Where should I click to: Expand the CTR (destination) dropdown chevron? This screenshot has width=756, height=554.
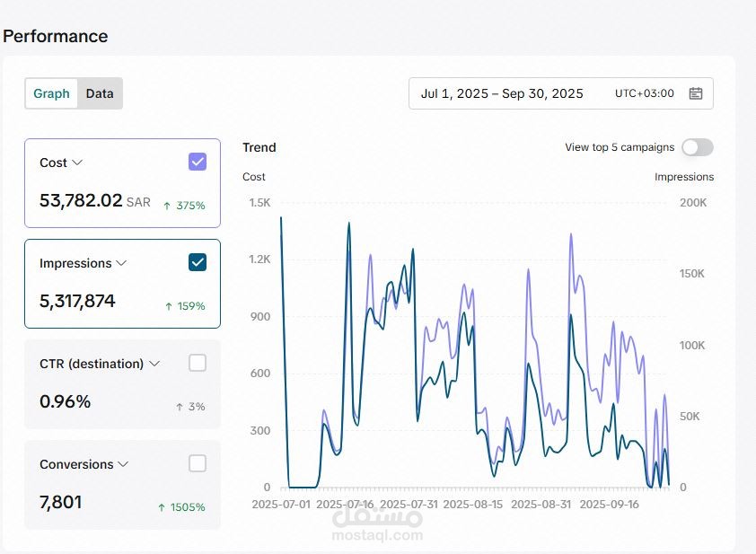tap(154, 364)
